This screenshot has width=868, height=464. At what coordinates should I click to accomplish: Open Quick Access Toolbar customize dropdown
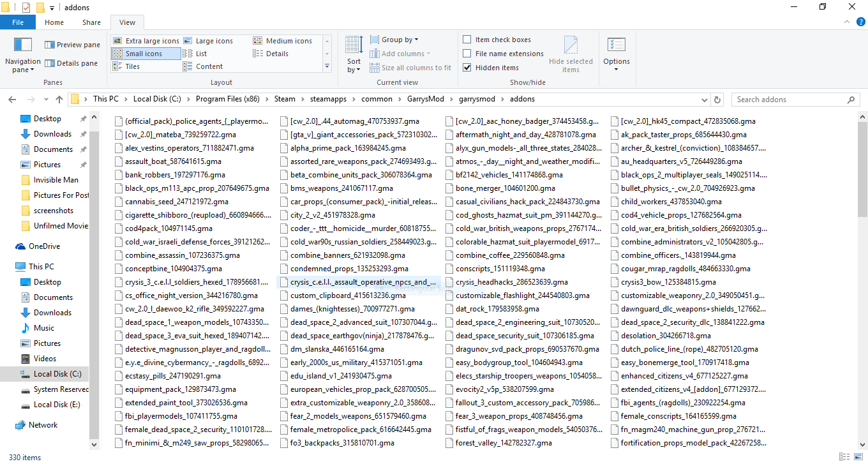[52, 8]
